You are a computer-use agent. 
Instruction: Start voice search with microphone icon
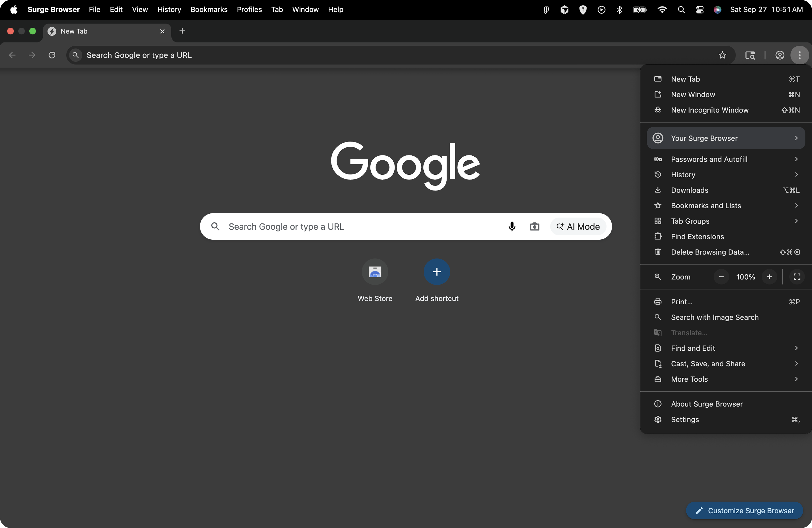[x=512, y=226]
